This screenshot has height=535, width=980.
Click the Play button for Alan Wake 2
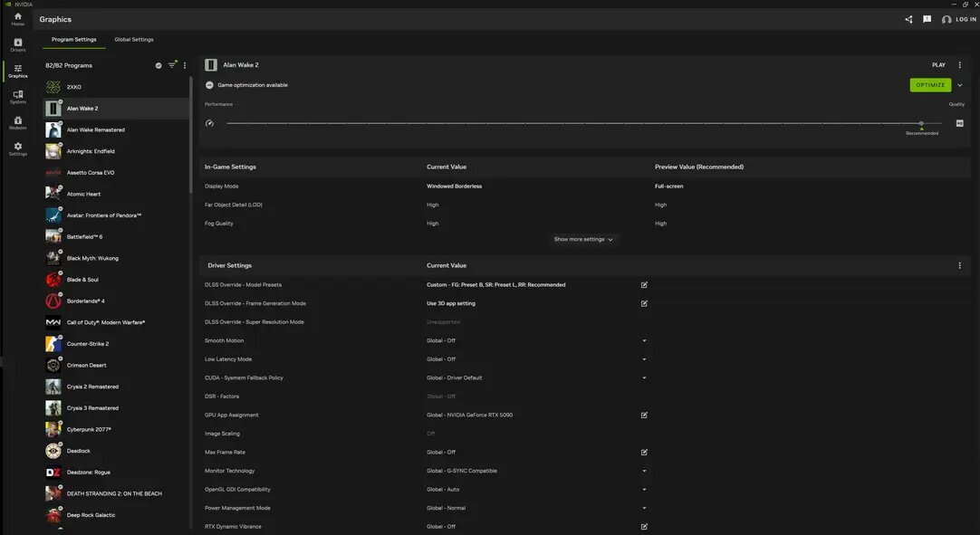pos(938,65)
